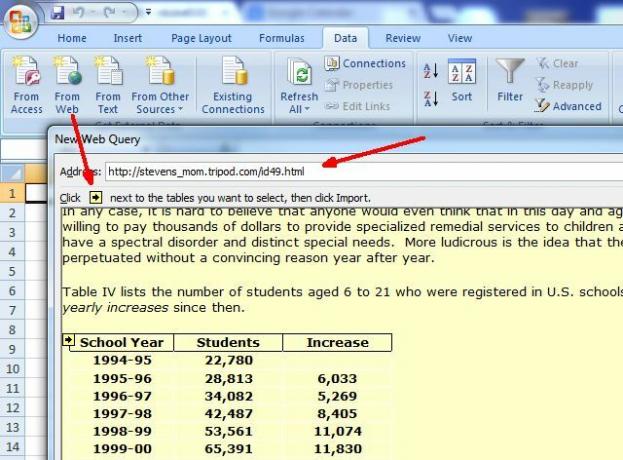Select the Data ribbon tab
The height and width of the screenshot is (460, 623).
point(345,38)
